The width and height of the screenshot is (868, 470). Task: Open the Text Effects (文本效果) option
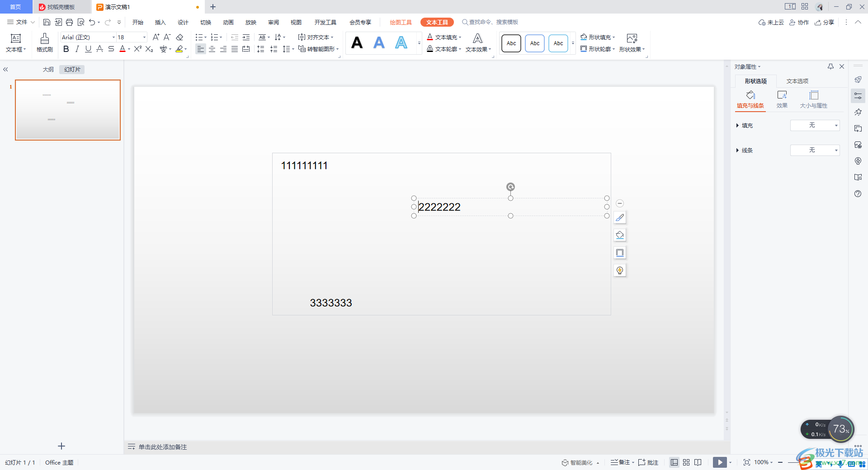478,43
